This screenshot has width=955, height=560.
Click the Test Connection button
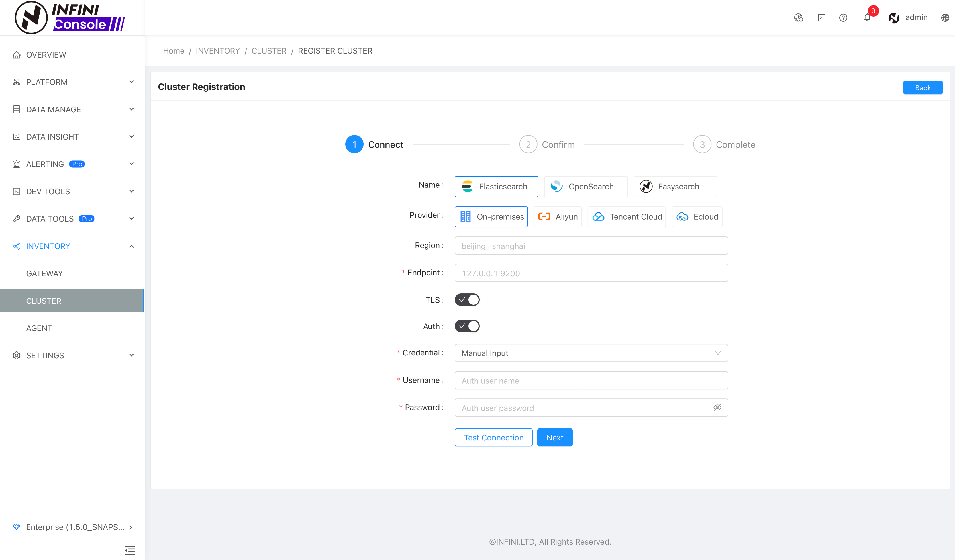[x=493, y=437]
